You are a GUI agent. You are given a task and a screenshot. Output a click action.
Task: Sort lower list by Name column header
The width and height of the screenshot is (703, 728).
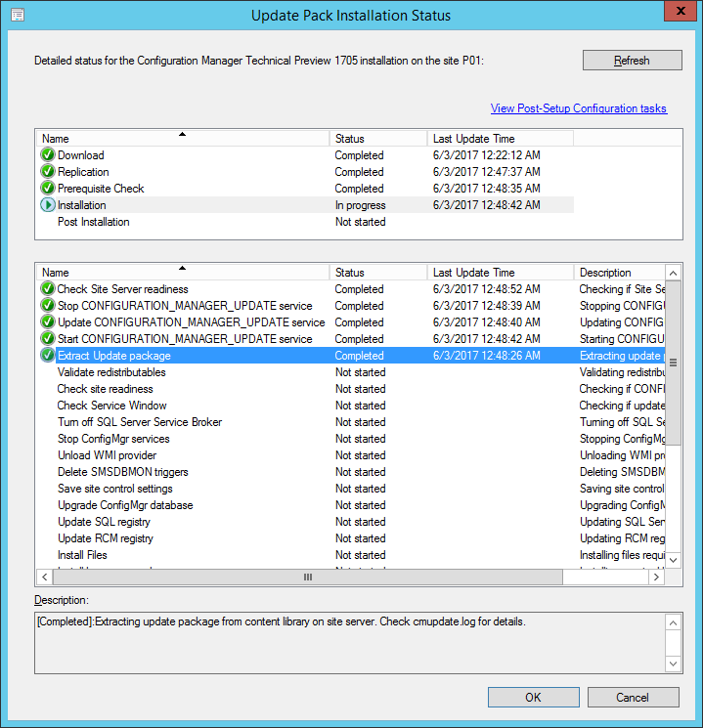[183, 272]
